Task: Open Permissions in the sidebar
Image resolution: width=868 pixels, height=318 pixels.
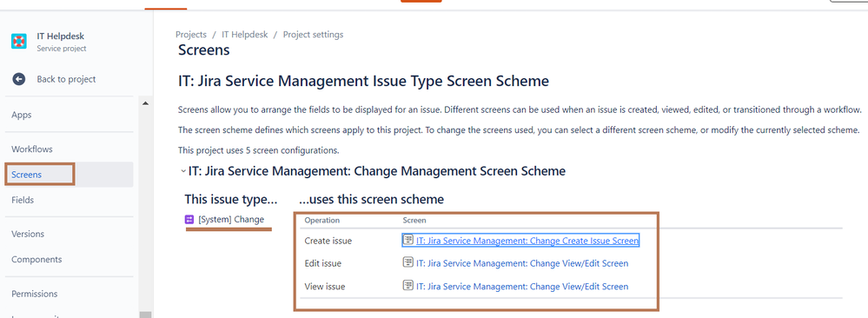Action: pyautogui.click(x=35, y=294)
